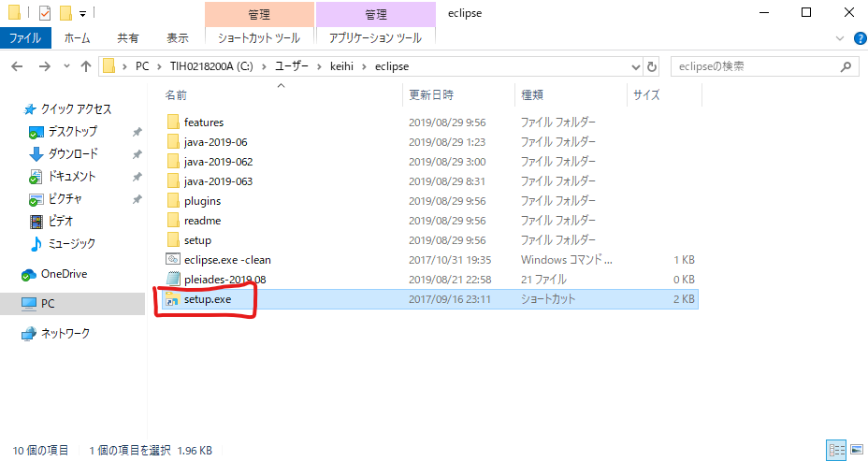This screenshot has width=868, height=461.
Task: Unpin Desktop from Quick Access
Action: [137, 132]
